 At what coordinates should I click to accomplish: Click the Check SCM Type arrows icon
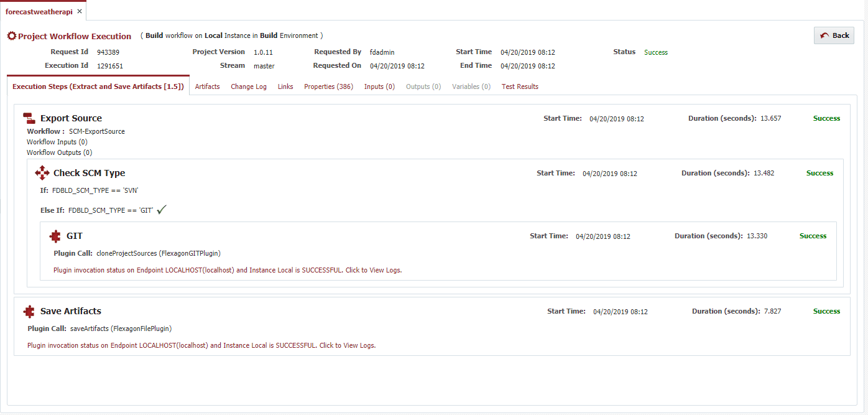point(42,173)
